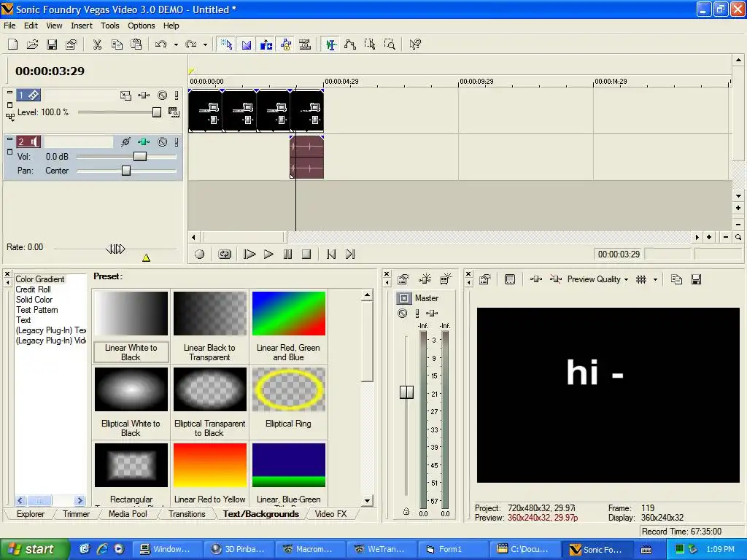The image size is (747, 560).
Task: Switch to the Explorer tab
Action: click(31, 514)
